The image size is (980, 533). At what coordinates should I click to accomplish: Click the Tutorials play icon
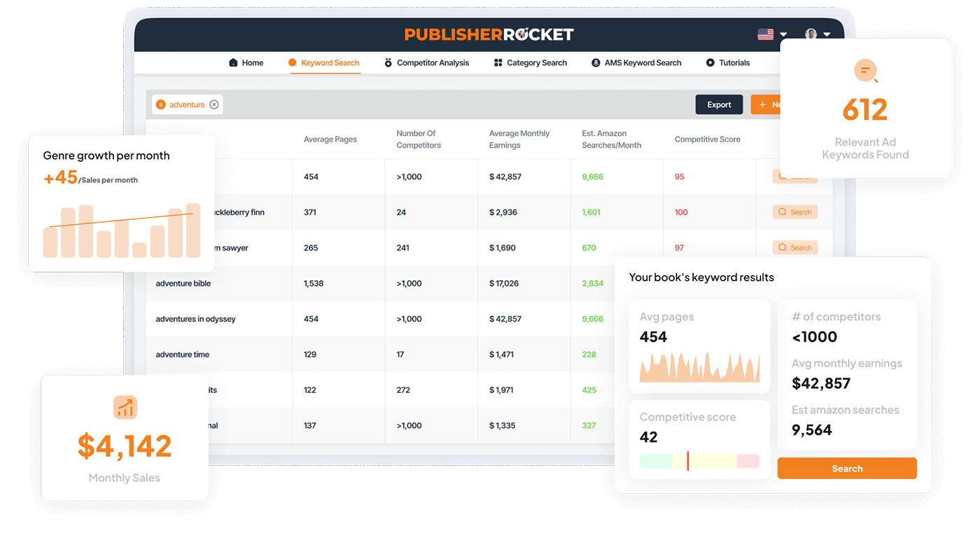(x=710, y=63)
